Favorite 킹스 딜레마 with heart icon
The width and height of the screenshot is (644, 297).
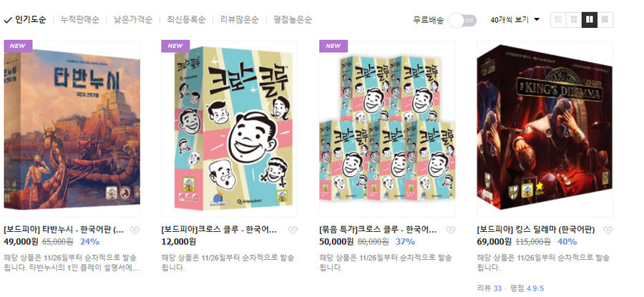click(x=608, y=230)
